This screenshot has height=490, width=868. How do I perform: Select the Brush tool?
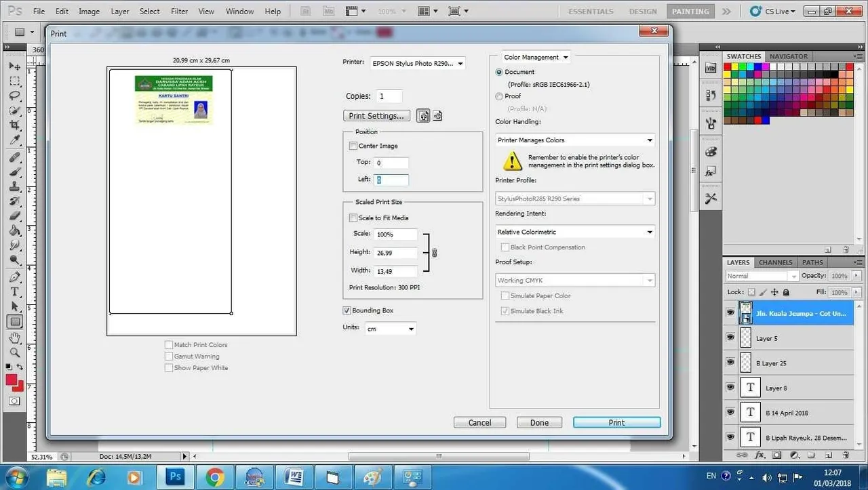click(x=14, y=172)
